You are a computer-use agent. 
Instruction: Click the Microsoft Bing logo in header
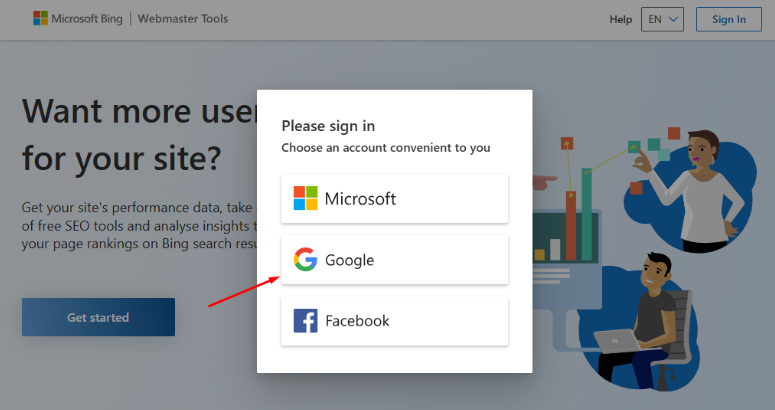pos(40,19)
